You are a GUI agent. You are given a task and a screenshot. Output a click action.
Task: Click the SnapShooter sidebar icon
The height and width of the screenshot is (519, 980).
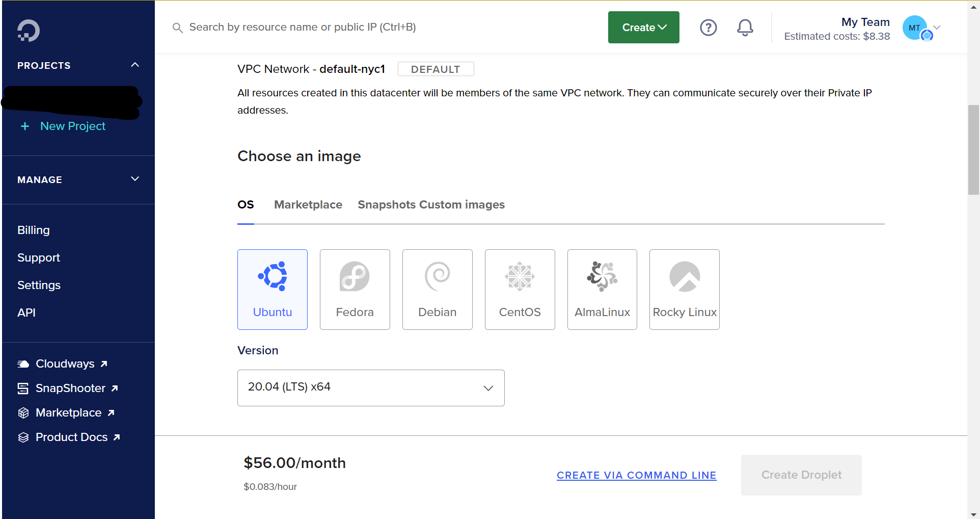[x=23, y=388]
